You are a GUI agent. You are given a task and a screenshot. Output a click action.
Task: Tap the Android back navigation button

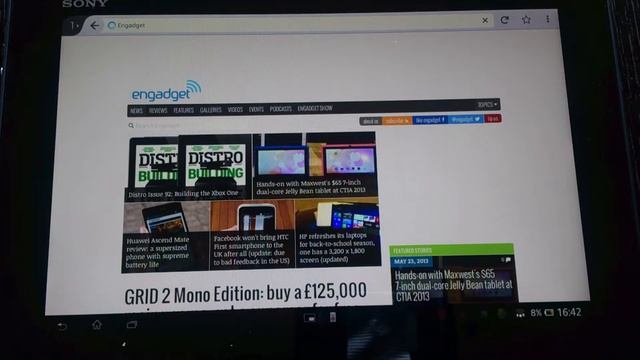pyautogui.click(x=62, y=326)
